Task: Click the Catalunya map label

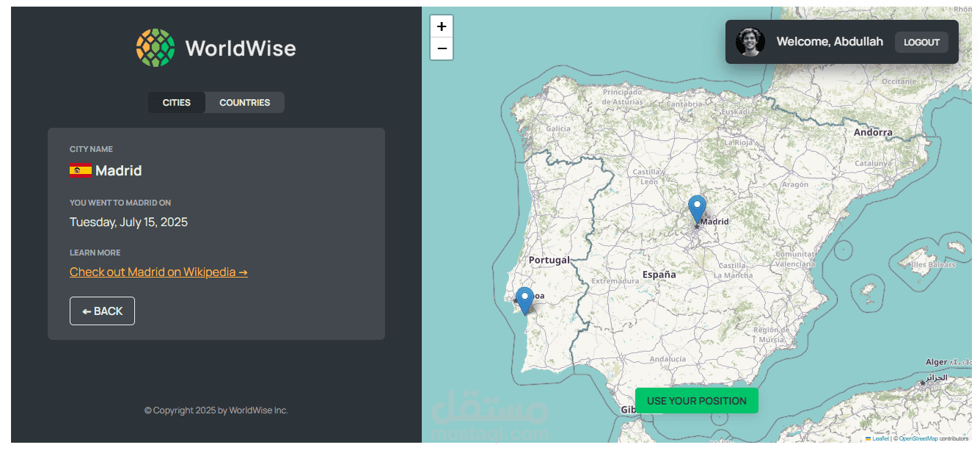Action: tap(873, 163)
